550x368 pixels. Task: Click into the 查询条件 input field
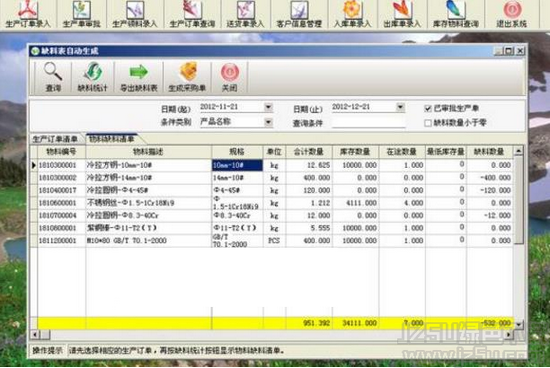368,122
